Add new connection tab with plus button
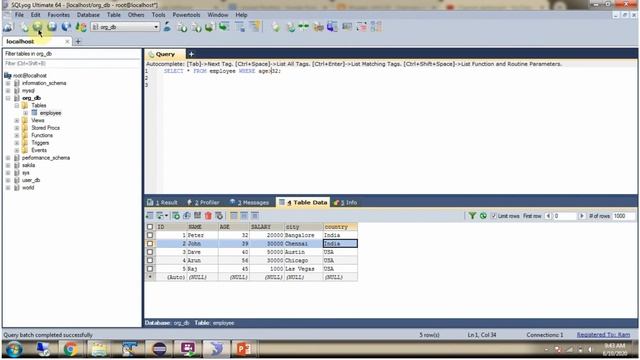Image resolution: width=640 pixels, height=360 pixels. [x=78, y=41]
